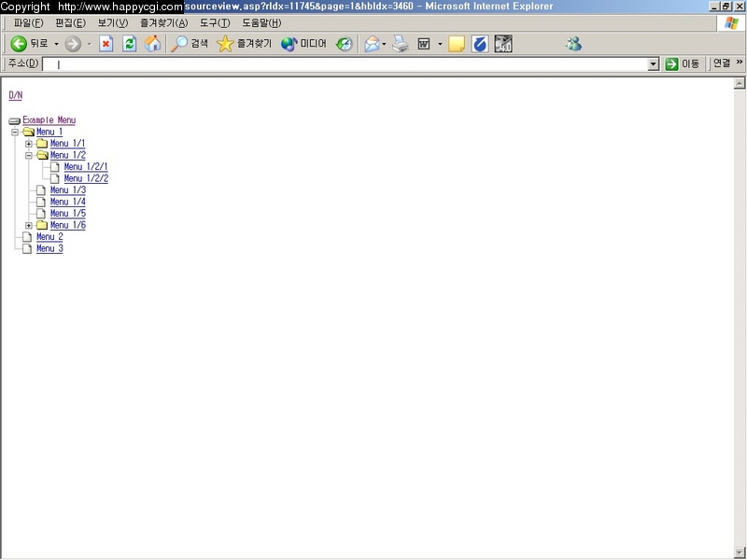This screenshot has height=560, width=747.
Task: Click the blue circular toolbar icon
Action: click(480, 44)
